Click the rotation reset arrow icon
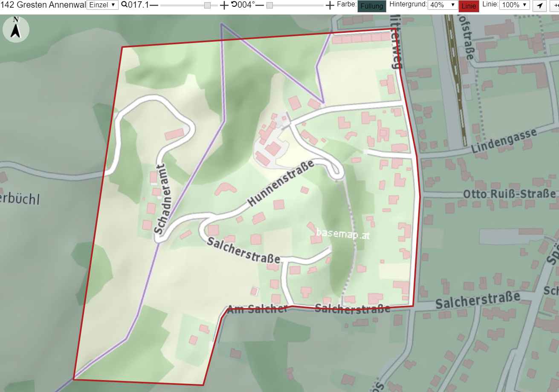The image size is (559, 392). 234,5
